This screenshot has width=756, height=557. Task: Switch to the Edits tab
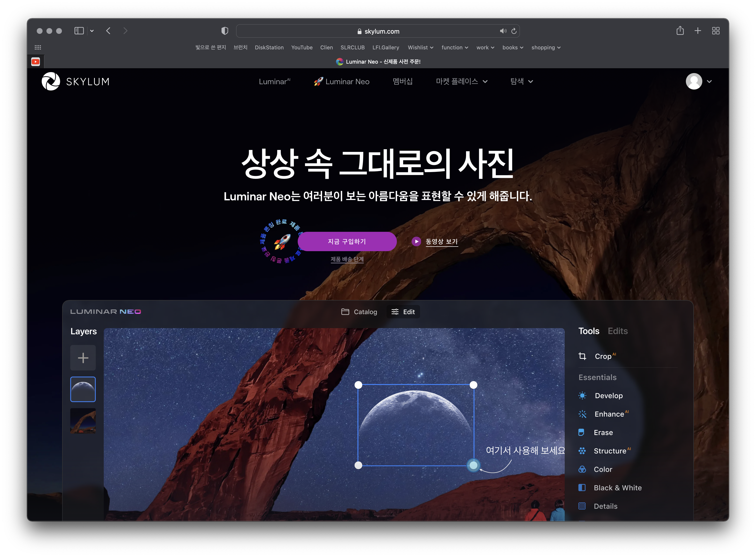617,331
